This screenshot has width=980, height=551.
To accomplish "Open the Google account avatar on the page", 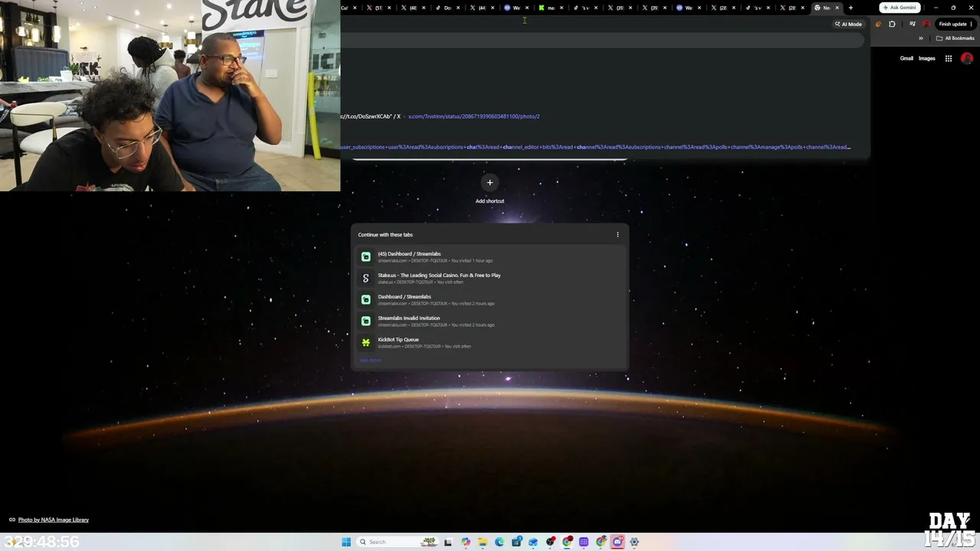I will [x=967, y=58].
